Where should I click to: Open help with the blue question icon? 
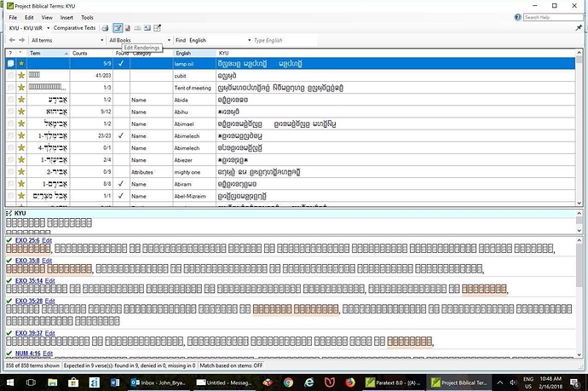pyautogui.click(x=518, y=17)
